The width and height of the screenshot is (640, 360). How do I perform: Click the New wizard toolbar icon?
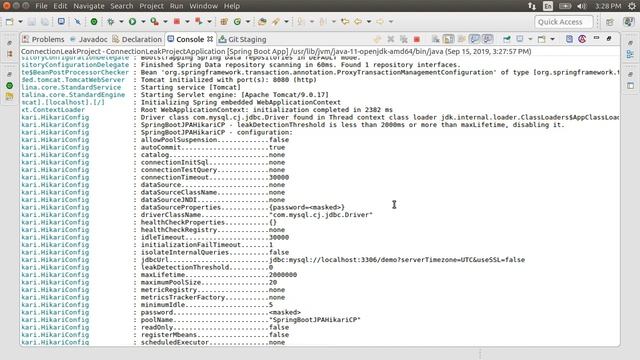9,22
